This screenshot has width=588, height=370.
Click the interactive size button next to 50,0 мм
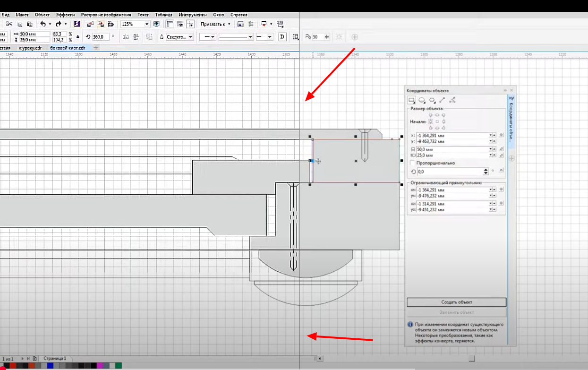coord(501,149)
